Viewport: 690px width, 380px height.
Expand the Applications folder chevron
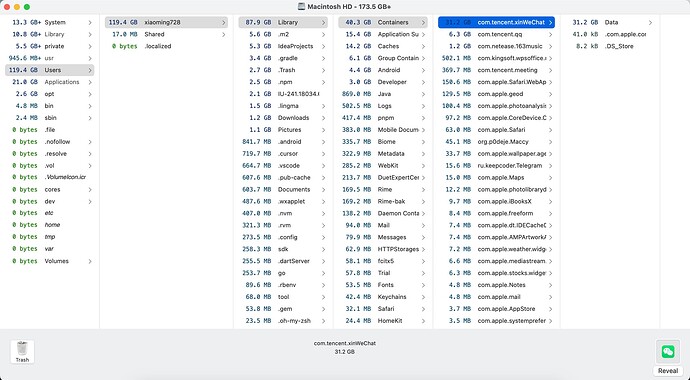[90, 82]
